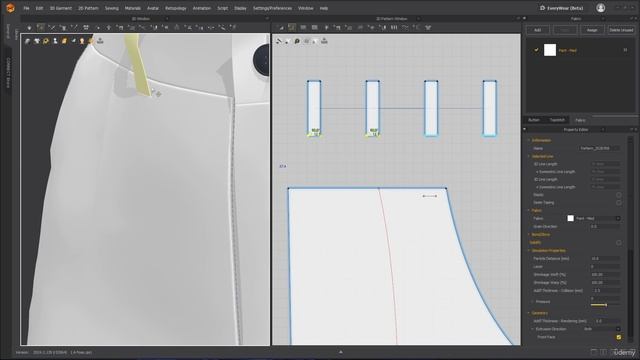Viewport: 640px width, 360px height.
Task: Click the magnifier icon in 2D view
Action: pyautogui.click(x=297, y=41)
